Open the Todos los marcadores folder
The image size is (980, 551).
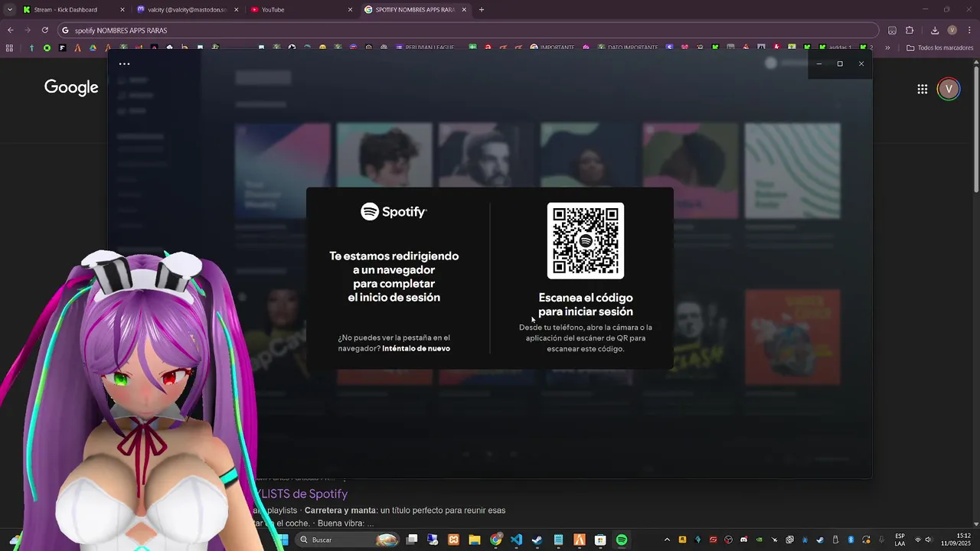coord(939,47)
